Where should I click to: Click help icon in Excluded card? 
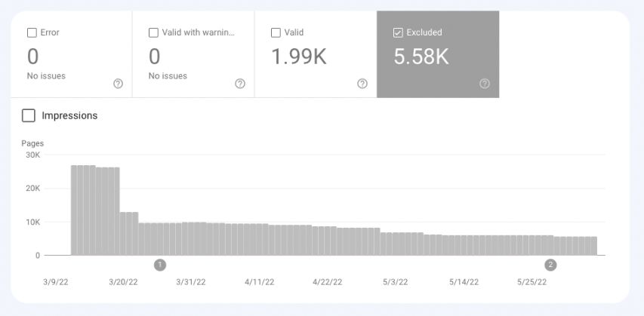point(485,84)
